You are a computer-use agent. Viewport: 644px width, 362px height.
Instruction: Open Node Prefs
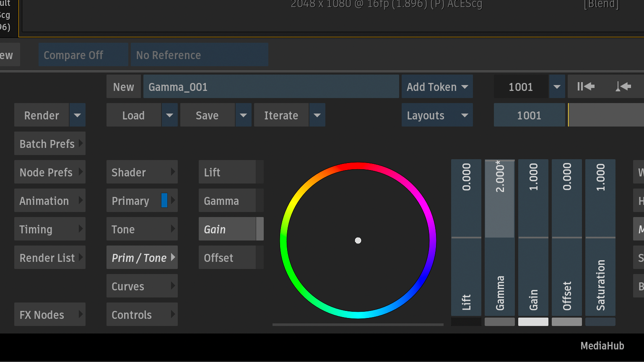(50, 172)
